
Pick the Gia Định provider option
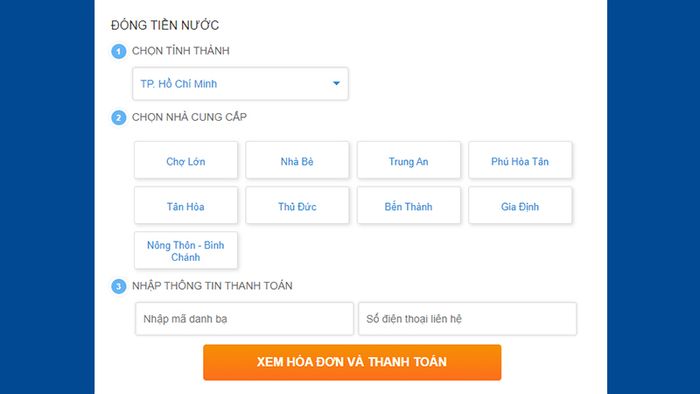520,206
